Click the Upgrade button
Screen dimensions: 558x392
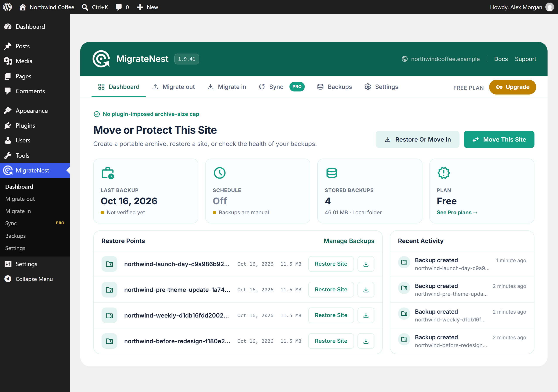pos(512,87)
